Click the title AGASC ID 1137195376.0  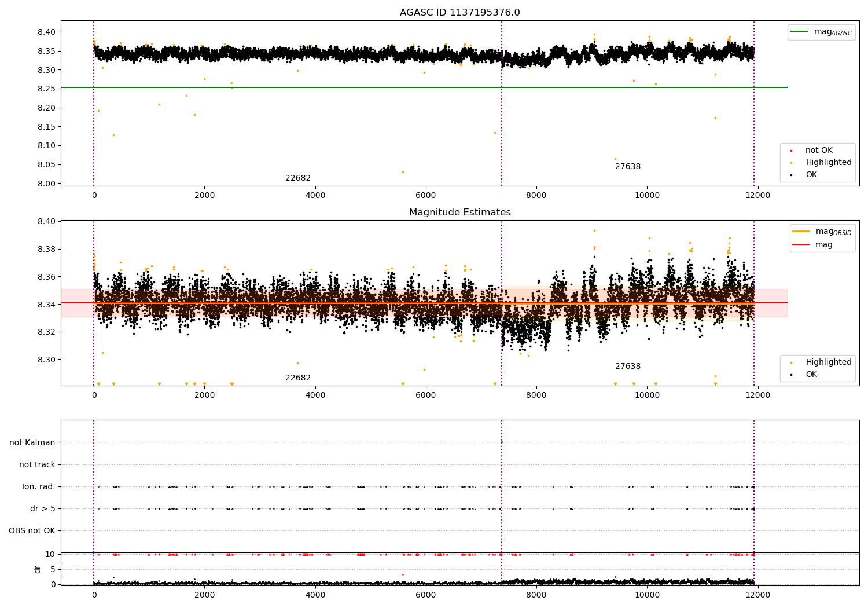pos(459,13)
